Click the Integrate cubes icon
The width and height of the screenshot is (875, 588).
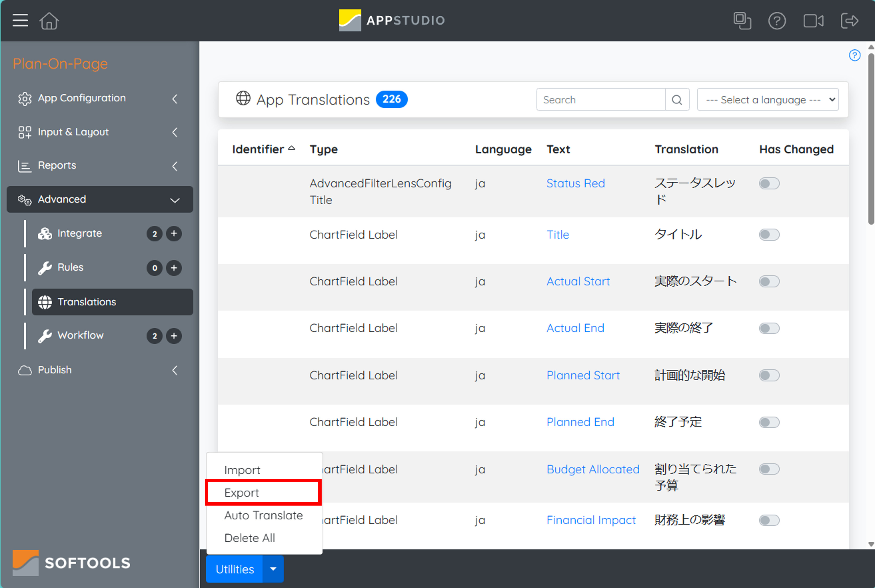(45, 234)
